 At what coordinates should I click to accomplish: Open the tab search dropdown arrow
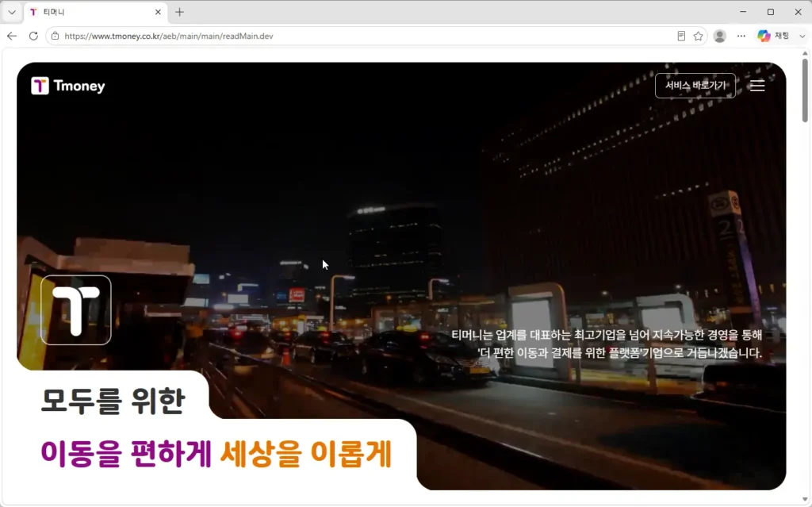(12, 12)
